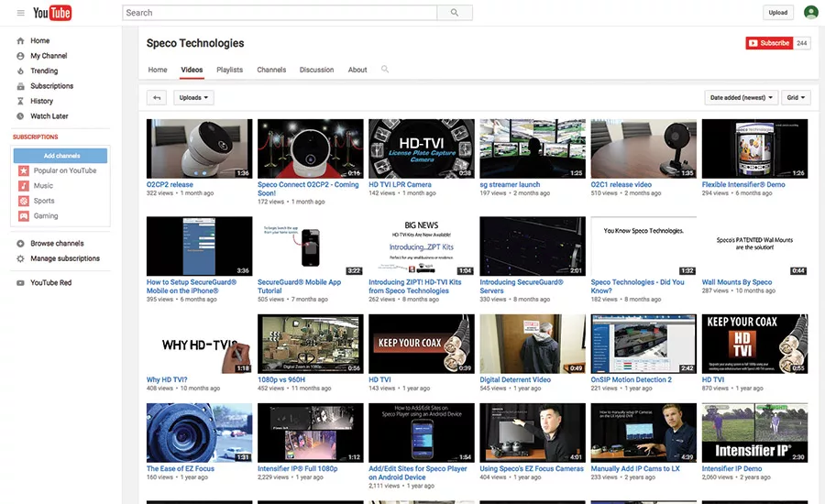Viewport: 825px width, 504px height.
Task: Open the hamburger guide menu icon
Action: 20,13
